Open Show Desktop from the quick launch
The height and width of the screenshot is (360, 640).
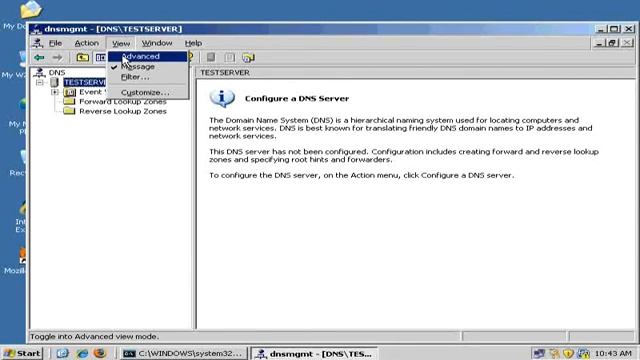click(x=62, y=353)
